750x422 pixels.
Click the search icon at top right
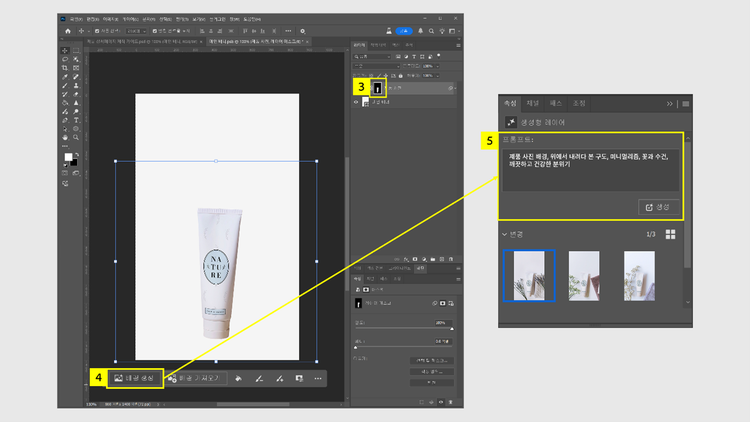[429, 31]
